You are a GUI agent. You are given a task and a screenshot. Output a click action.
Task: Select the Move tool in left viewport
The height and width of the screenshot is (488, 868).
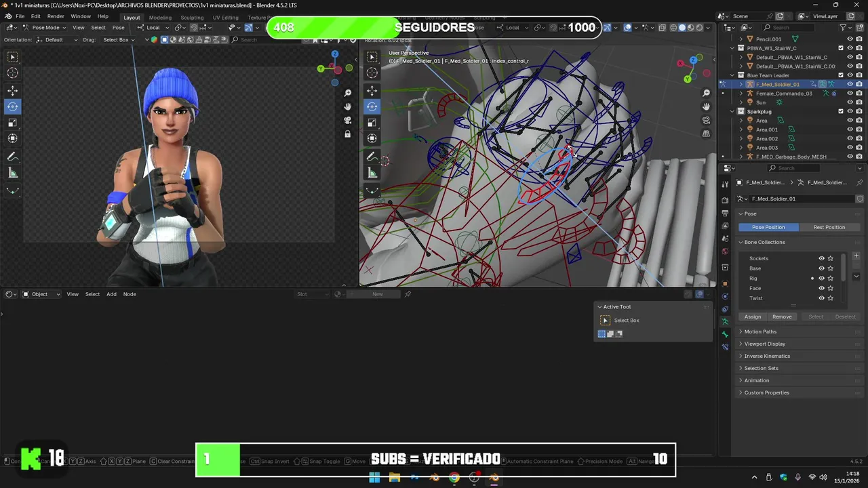(x=12, y=90)
